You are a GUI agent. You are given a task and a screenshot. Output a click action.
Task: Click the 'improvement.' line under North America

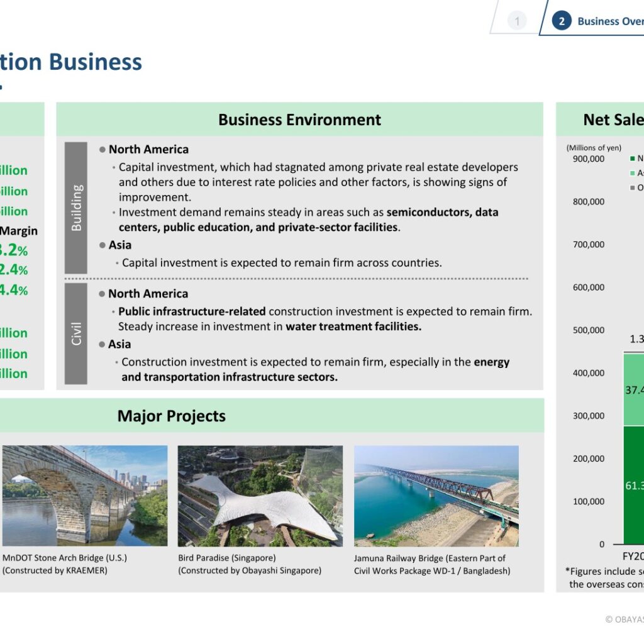click(x=155, y=197)
